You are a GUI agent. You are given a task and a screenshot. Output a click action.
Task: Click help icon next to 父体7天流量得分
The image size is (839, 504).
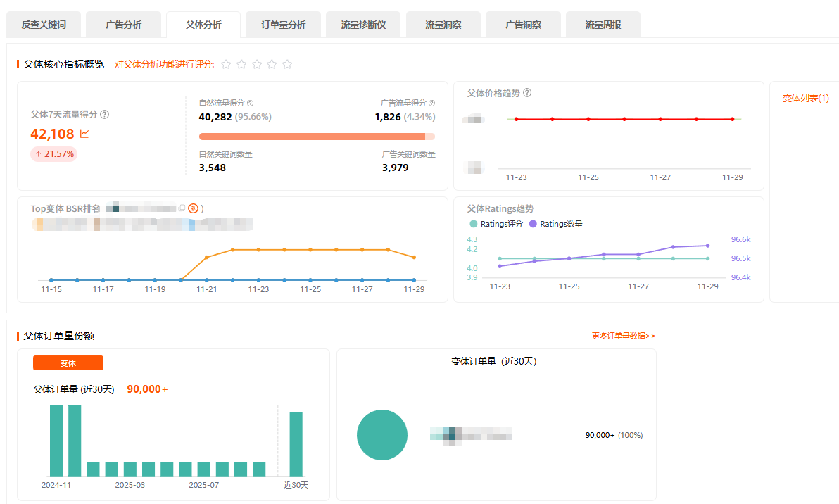tap(105, 114)
